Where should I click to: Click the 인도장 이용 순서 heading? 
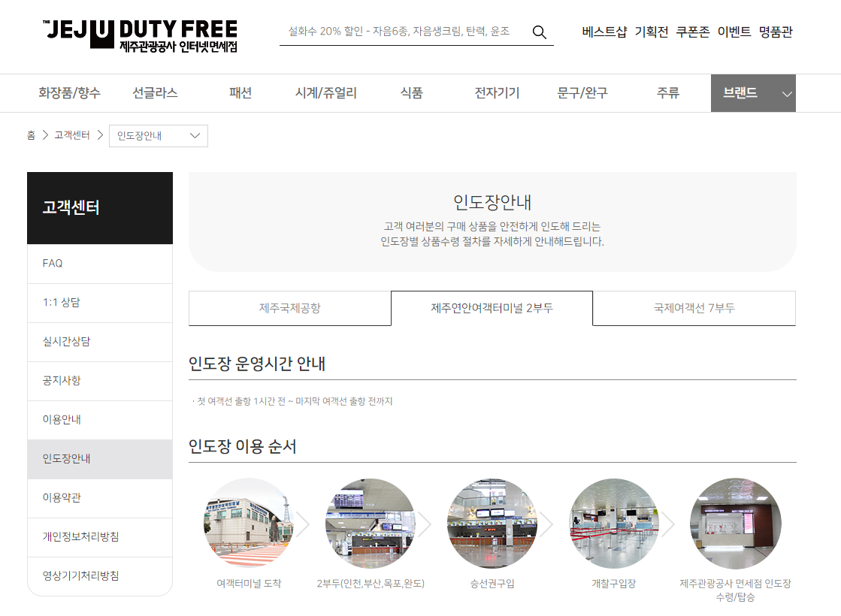click(243, 446)
